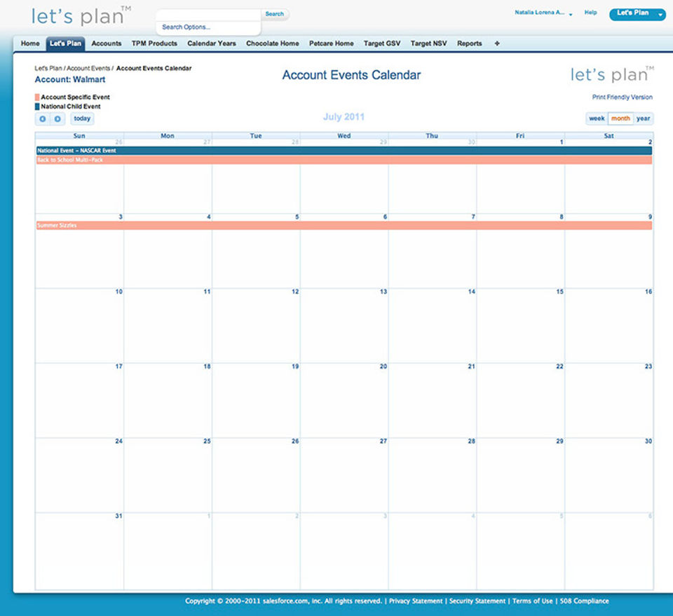Add a new tab with plus icon
Screen dimensions: 673x616
point(497,43)
